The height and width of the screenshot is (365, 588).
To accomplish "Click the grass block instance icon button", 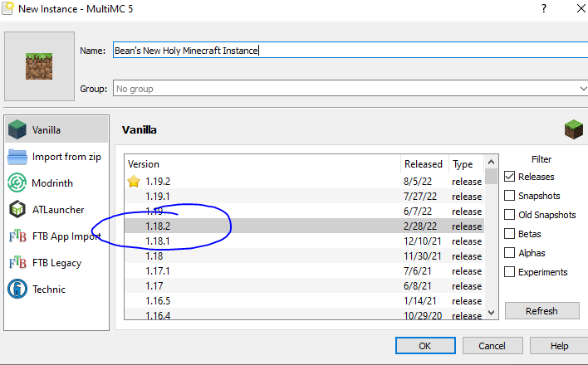I will pos(39,66).
